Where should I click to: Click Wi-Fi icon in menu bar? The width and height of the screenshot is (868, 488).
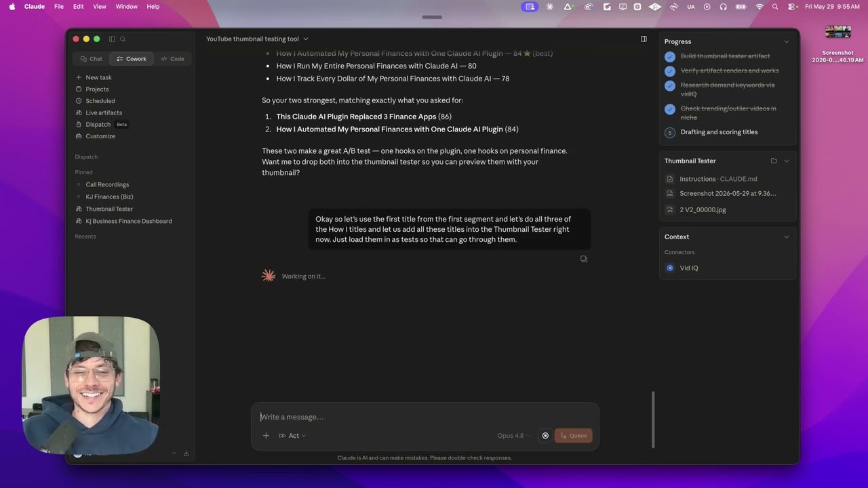point(759,7)
